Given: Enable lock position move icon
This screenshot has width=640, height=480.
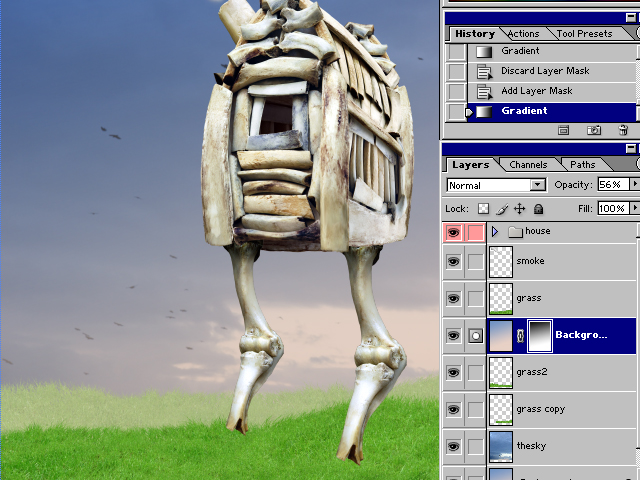Looking at the screenshot, I should click(520, 209).
